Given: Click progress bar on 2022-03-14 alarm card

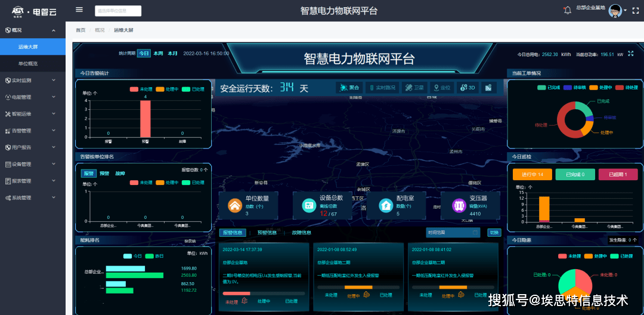Looking at the screenshot, I should tap(264, 294).
